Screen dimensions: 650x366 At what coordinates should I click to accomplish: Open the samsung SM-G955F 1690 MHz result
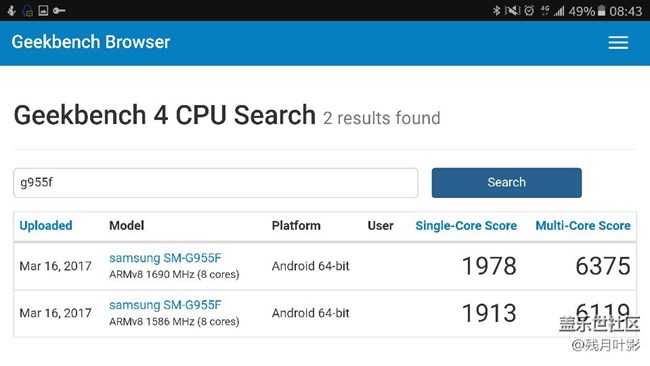(x=165, y=258)
